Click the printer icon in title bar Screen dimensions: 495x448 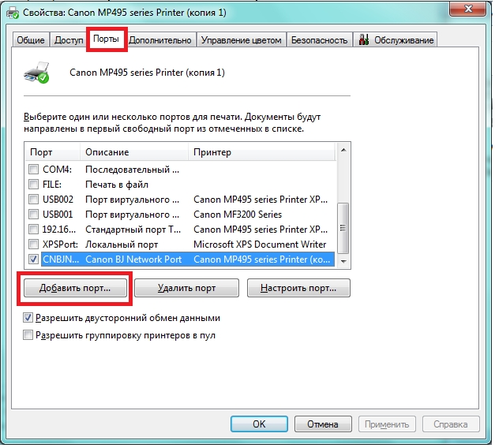coord(13,12)
